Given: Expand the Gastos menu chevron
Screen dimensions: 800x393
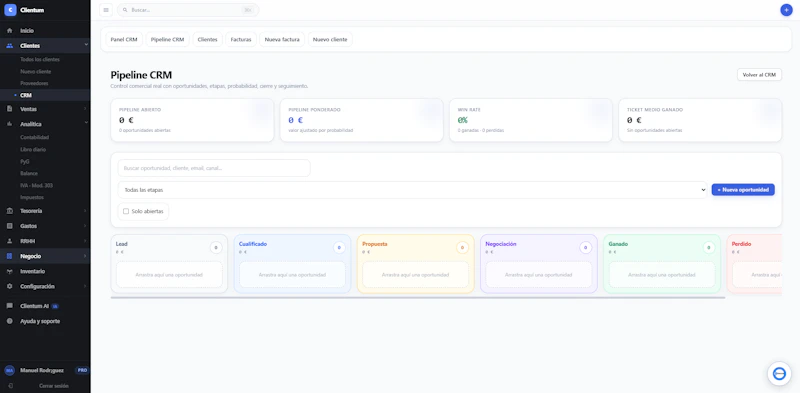Looking at the screenshot, I should (x=85, y=226).
